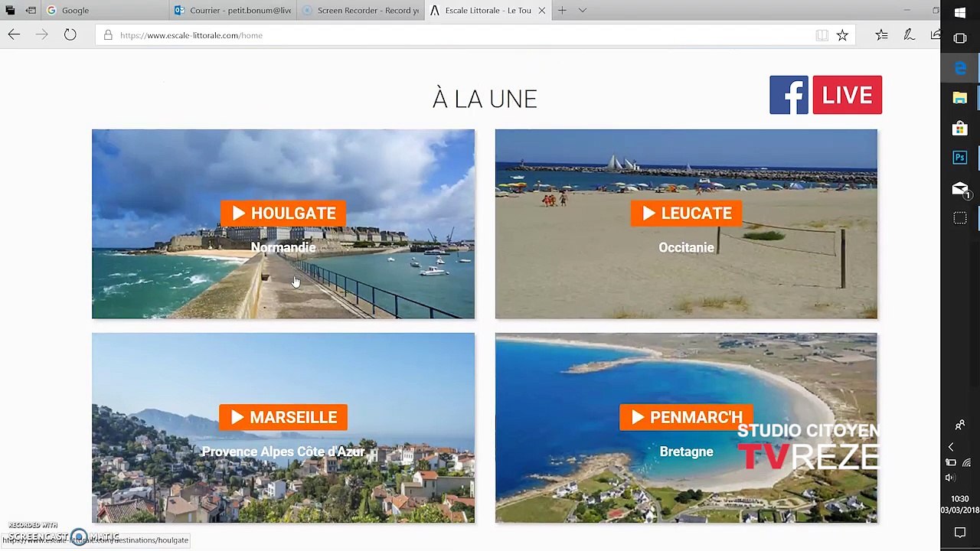Switch to the Courrier Outlook tab

[232, 10]
